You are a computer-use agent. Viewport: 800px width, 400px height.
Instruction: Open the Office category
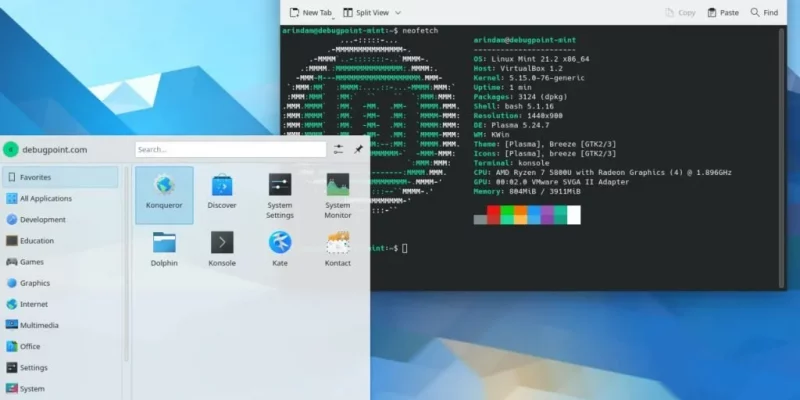(x=60, y=346)
